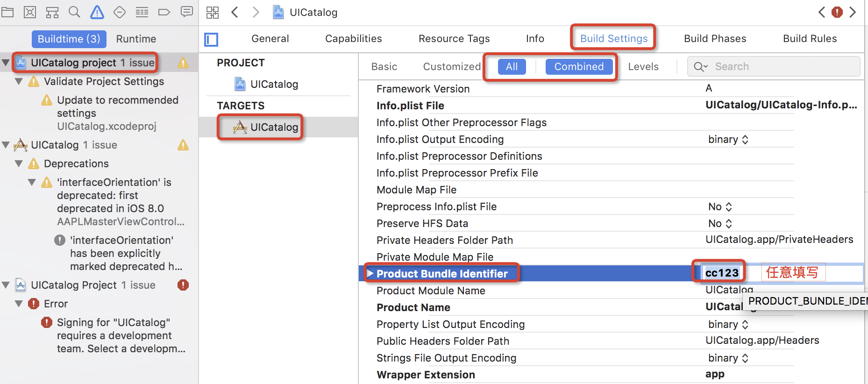Select the All settings filter
The width and height of the screenshot is (868, 384).
click(x=512, y=67)
